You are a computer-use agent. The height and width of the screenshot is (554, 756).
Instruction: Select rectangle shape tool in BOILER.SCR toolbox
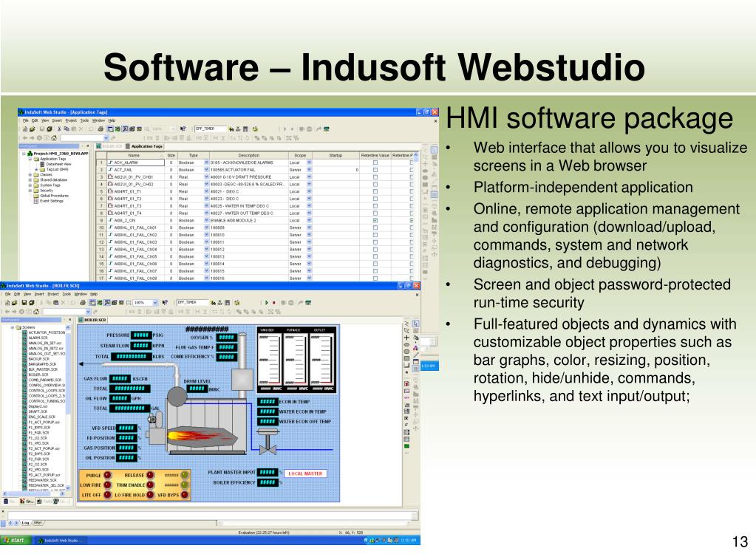click(407, 358)
